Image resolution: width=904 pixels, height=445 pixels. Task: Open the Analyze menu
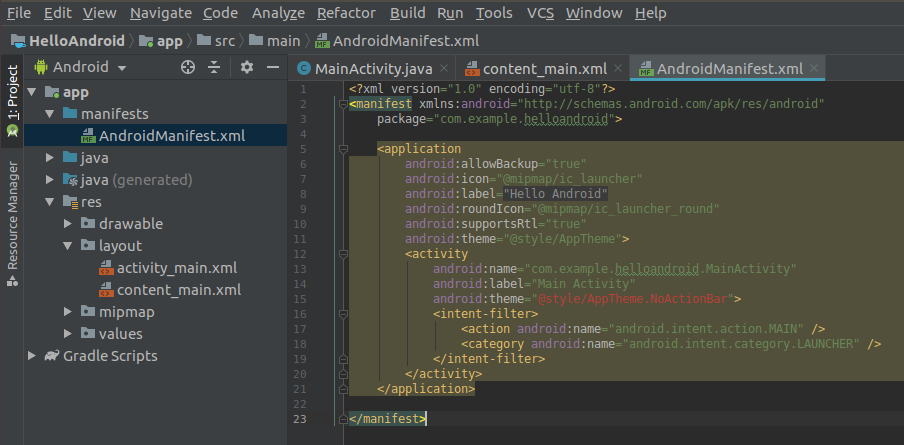click(278, 13)
